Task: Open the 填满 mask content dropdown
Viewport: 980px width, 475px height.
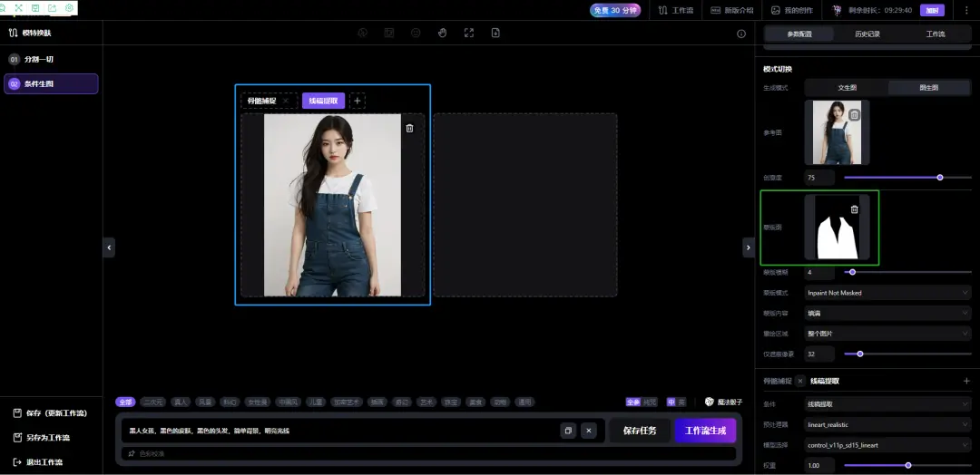Action: click(x=887, y=313)
